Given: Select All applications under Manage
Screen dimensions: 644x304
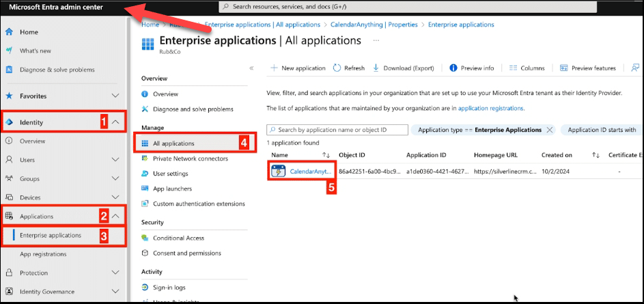Looking at the screenshot, I should pos(194,143).
